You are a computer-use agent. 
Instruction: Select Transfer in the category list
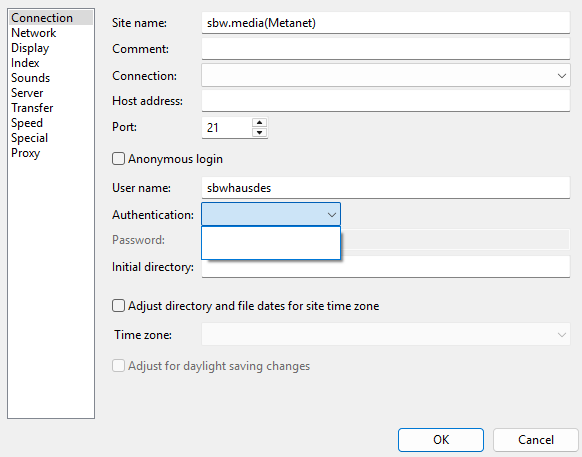tap(32, 108)
